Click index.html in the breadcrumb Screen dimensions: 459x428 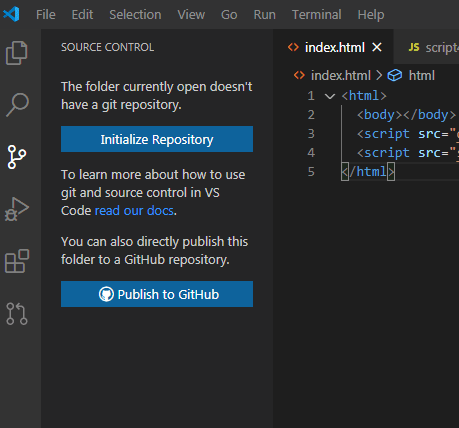point(340,76)
